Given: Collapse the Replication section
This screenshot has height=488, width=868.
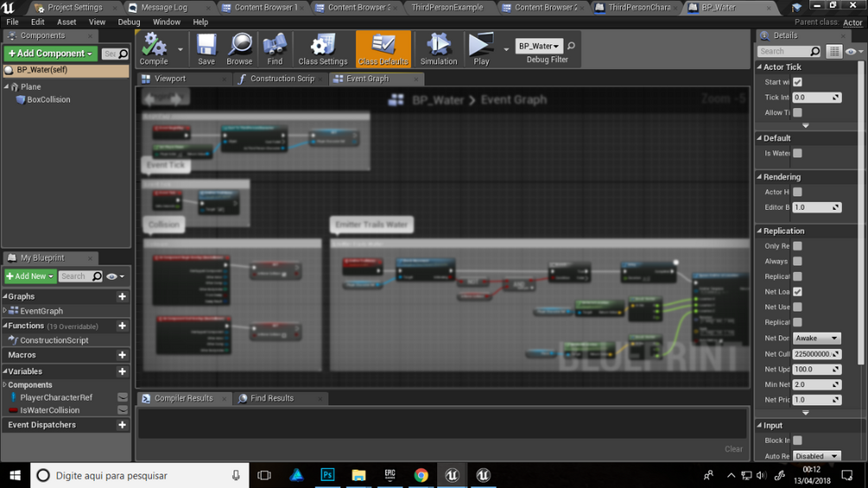Looking at the screenshot, I should [x=759, y=231].
